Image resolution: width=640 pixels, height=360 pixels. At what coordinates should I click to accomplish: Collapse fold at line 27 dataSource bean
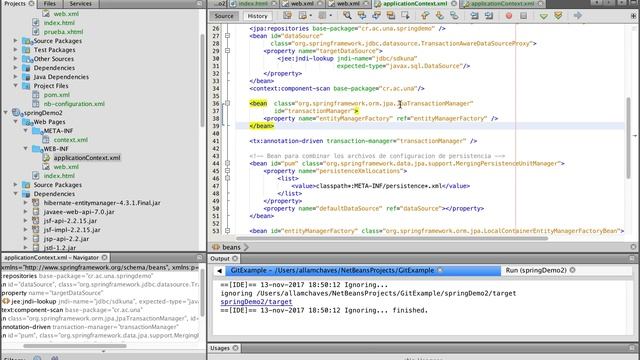point(227,36)
